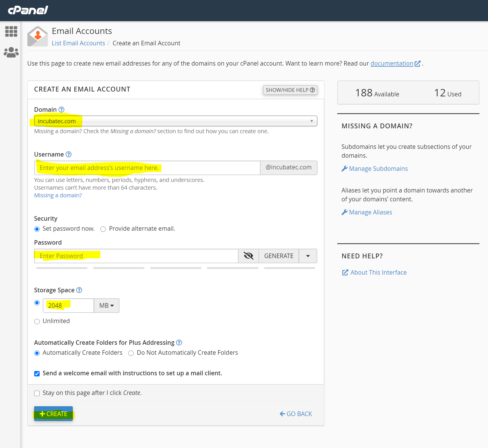The width and height of the screenshot is (488, 448).
Task: Expand the MB storage unit dropdown
Action: coord(106,305)
